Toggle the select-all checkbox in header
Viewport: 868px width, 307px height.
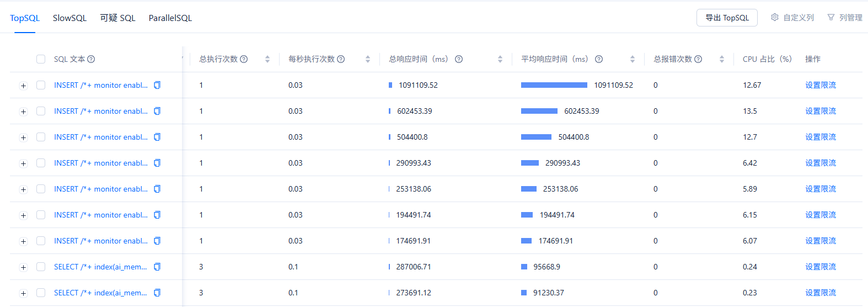pyautogui.click(x=41, y=59)
